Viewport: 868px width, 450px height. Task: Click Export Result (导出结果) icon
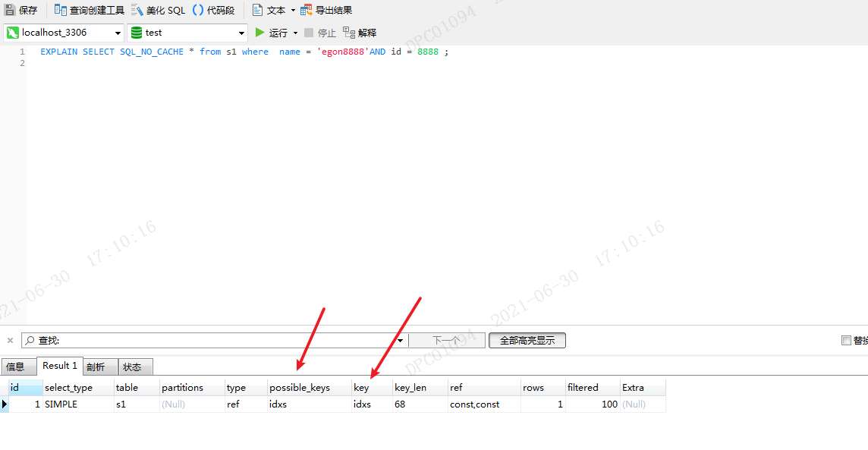coord(306,10)
